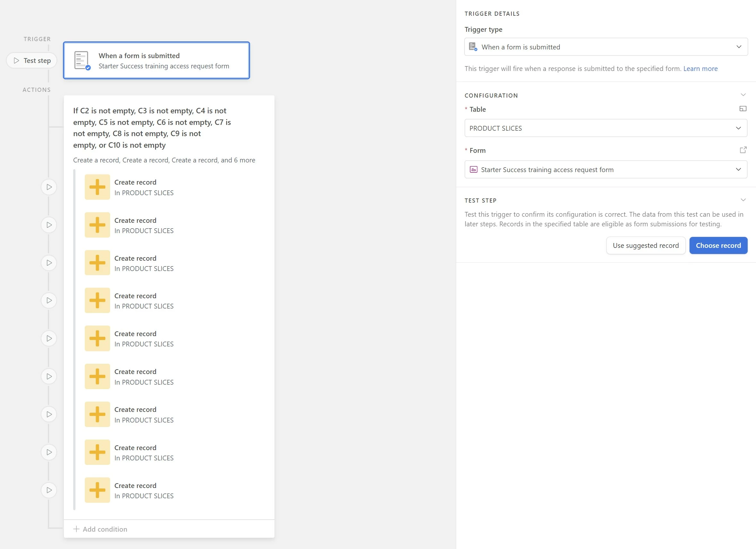
Task: Click Use suggested record button
Action: [645, 245]
